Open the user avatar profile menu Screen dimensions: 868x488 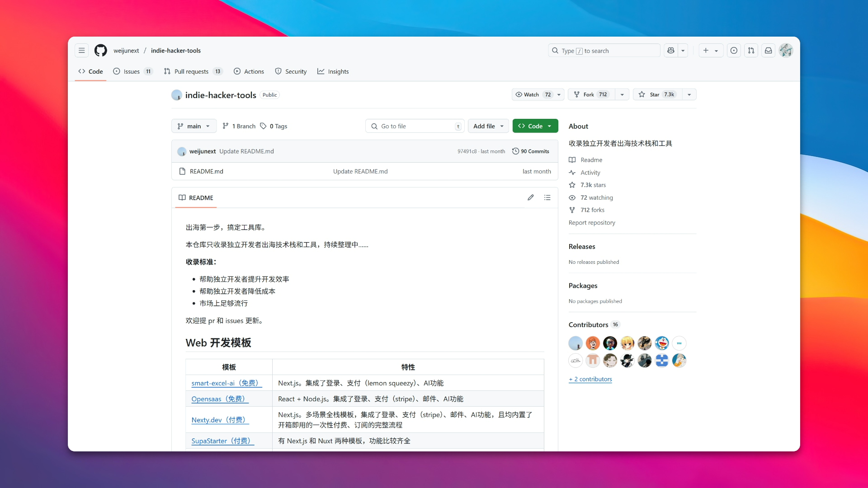tap(786, 51)
